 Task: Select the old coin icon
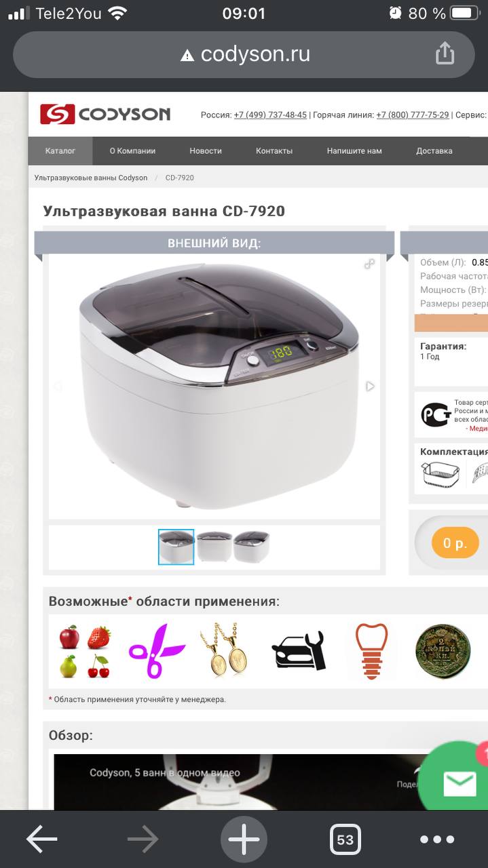click(443, 652)
